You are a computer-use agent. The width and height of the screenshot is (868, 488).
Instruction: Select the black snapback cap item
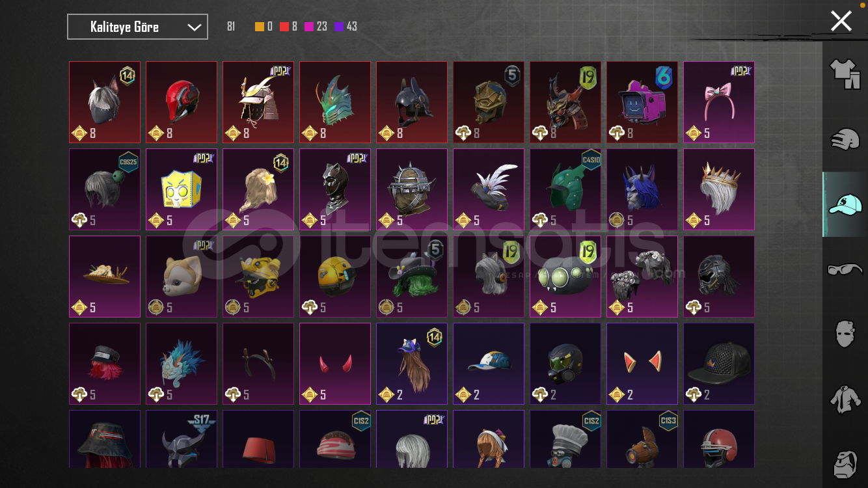click(719, 364)
